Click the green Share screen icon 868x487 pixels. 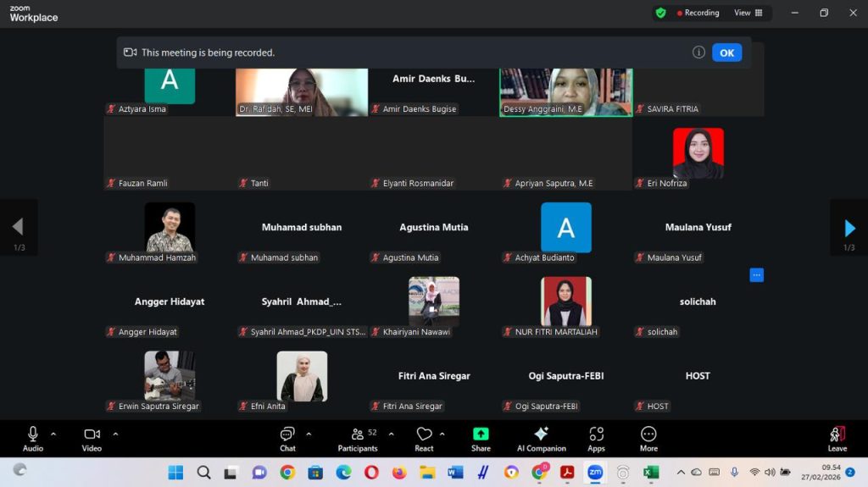[481, 435]
